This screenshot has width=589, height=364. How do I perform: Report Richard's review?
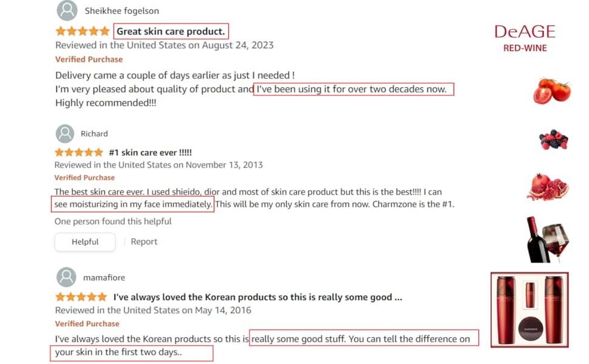point(144,241)
